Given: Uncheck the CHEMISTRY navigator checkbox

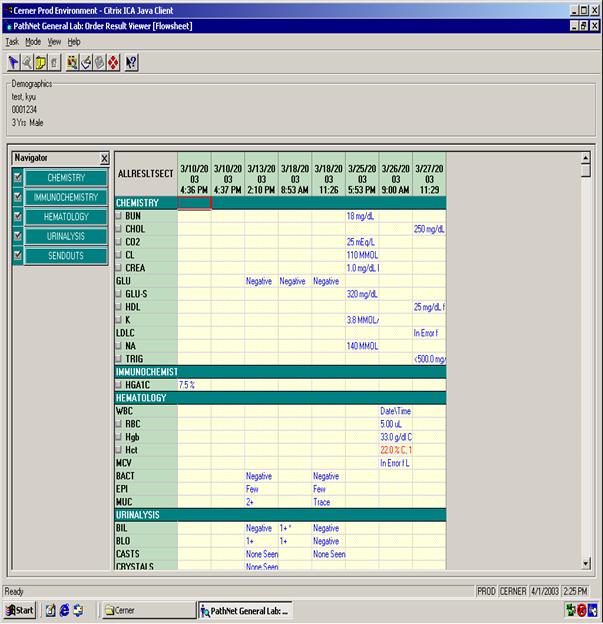Looking at the screenshot, I should (18, 177).
